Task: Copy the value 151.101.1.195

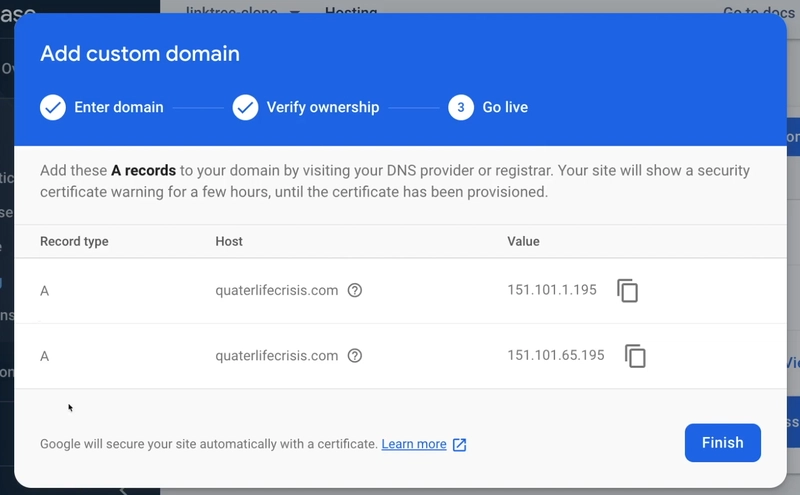Action: [628, 291]
